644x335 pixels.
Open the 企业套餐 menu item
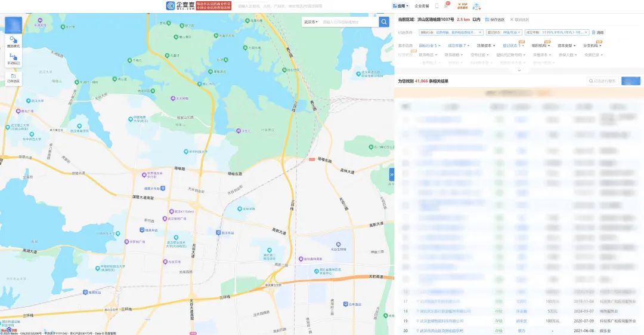pyautogui.click(x=422, y=6)
